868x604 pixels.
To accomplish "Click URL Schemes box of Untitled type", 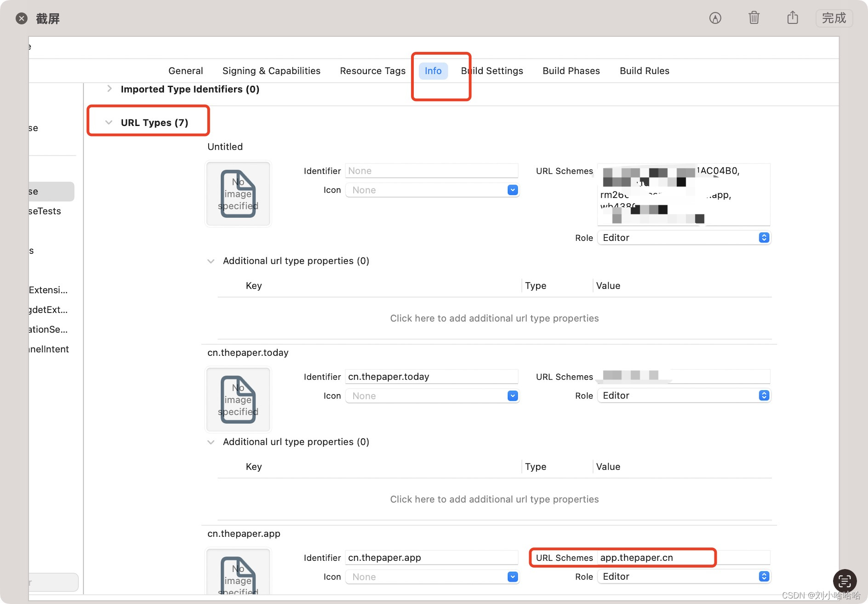I will (x=684, y=194).
